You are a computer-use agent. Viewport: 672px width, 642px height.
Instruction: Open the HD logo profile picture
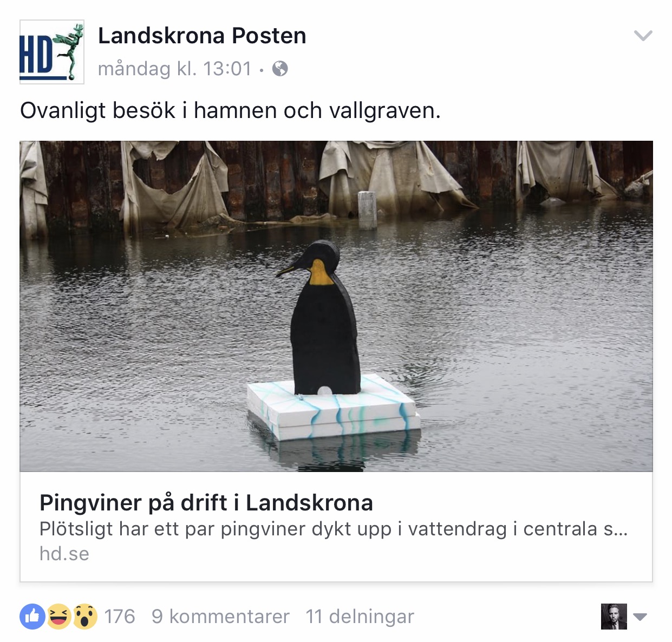coord(52,52)
